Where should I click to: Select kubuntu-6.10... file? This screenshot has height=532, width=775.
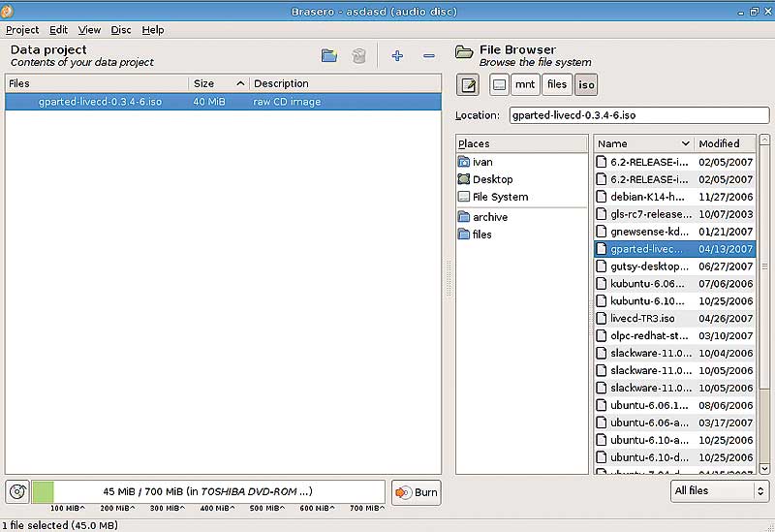[674, 301]
